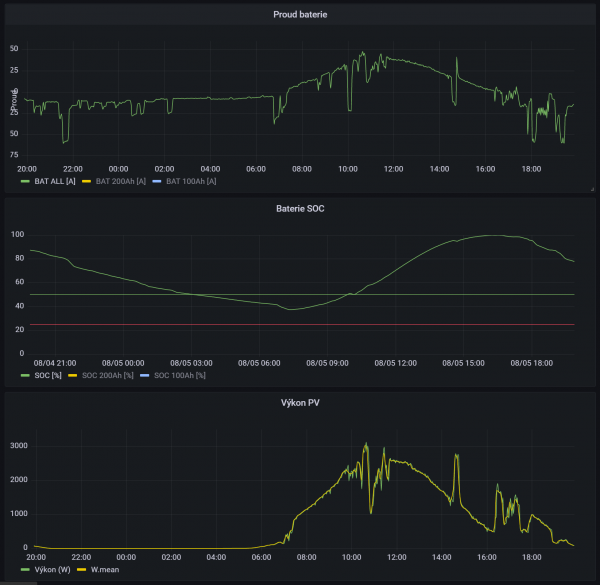Click the green Výkon (W) color swatch

point(25,570)
